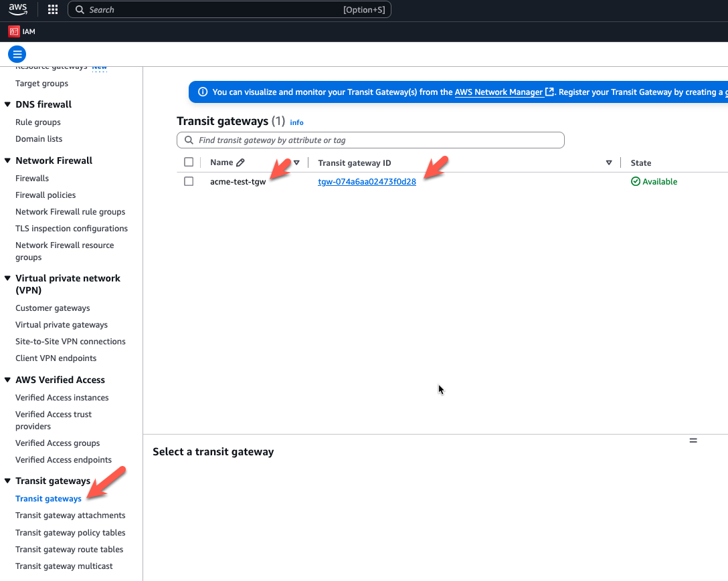Sort by the Transit gateway ID column arrow
This screenshot has height=581, width=728.
tap(609, 162)
